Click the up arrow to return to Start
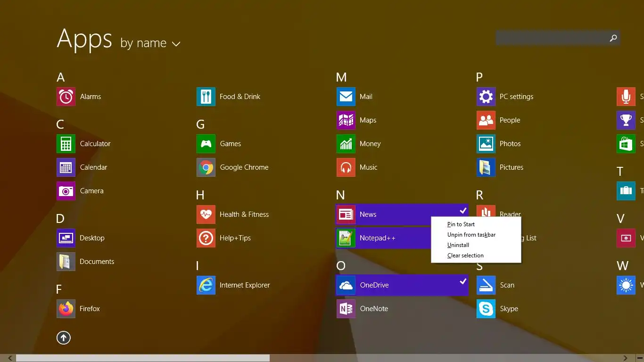 coord(64,337)
